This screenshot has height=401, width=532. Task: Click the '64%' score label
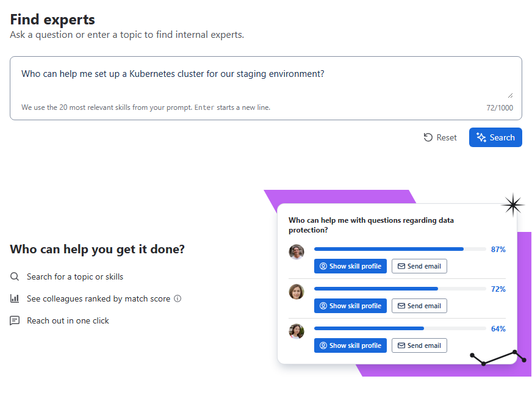(x=498, y=329)
